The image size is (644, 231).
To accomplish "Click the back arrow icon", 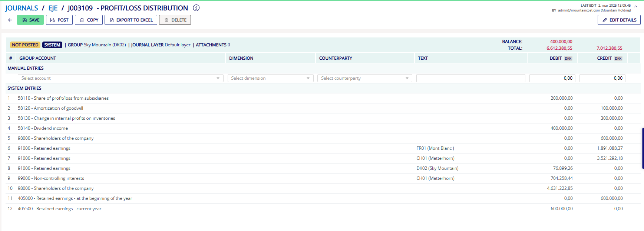I will [x=10, y=20].
